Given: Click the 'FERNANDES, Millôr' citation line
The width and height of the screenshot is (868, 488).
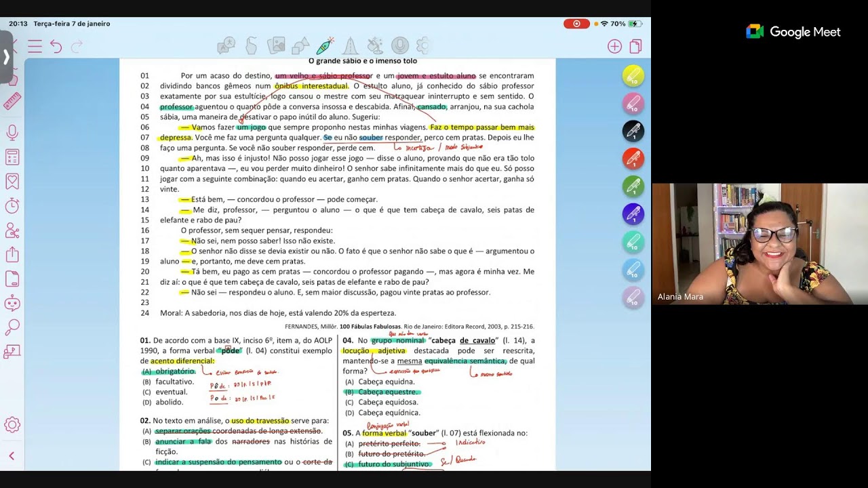Looking at the screenshot, I should (409, 326).
